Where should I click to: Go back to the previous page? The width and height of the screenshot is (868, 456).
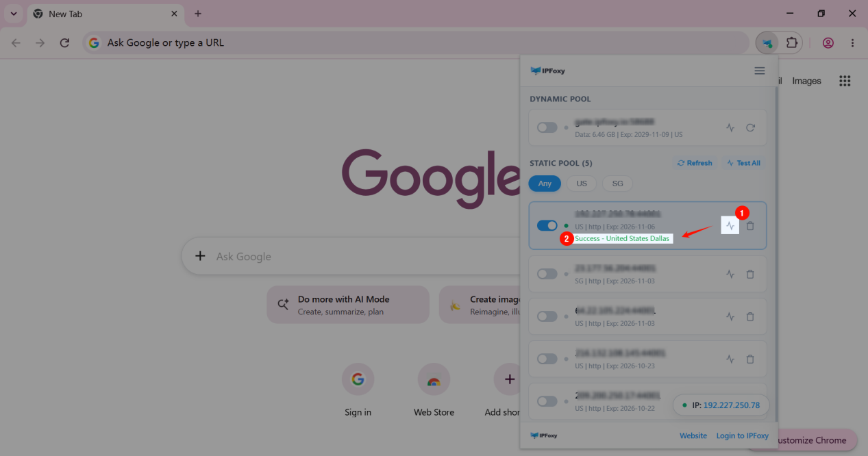[16, 43]
